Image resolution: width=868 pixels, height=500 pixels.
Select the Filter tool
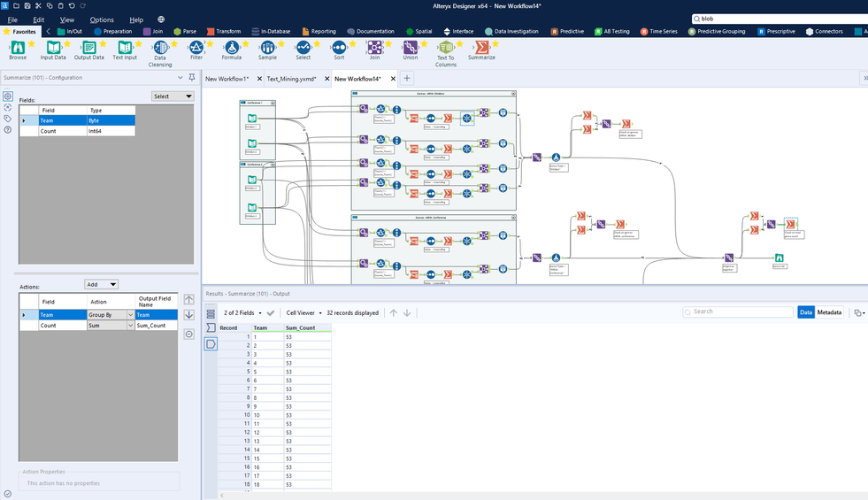point(196,50)
